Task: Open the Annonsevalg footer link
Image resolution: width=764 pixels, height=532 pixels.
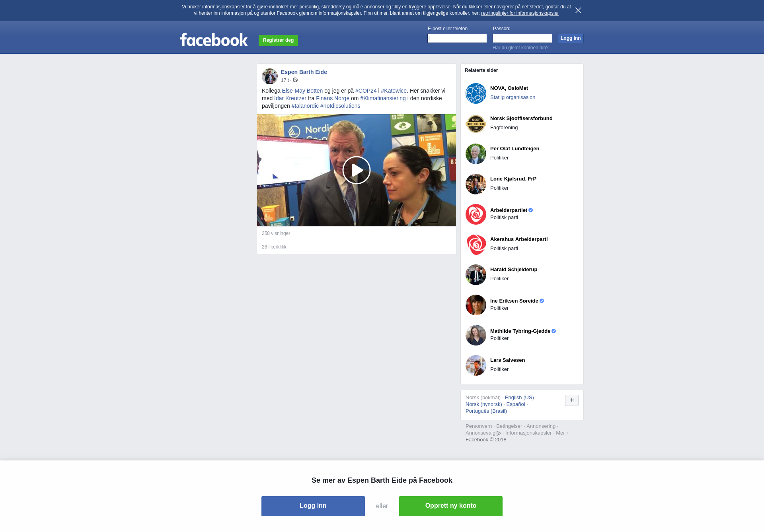Action: tap(483, 433)
